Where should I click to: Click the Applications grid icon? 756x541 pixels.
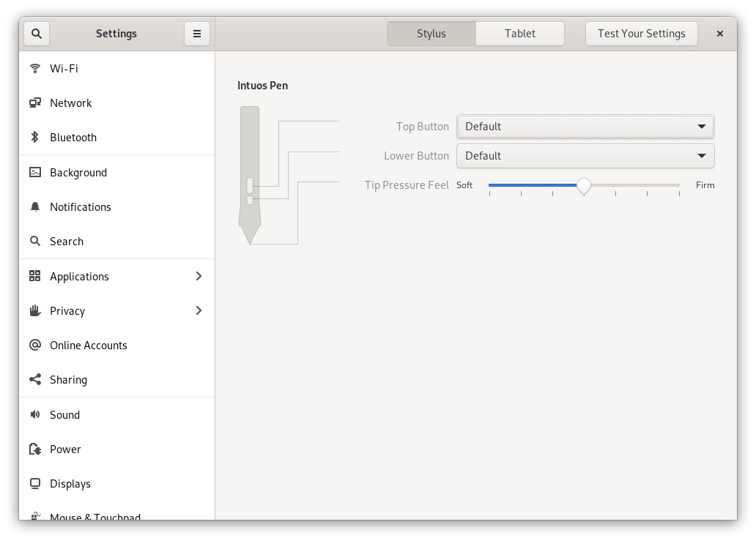tap(34, 276)
